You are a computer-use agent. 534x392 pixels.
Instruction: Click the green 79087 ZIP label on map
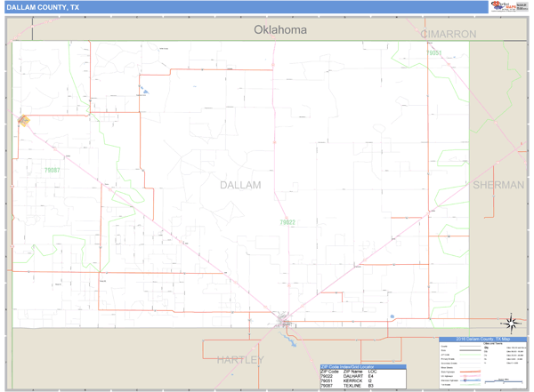click(53, 170)
